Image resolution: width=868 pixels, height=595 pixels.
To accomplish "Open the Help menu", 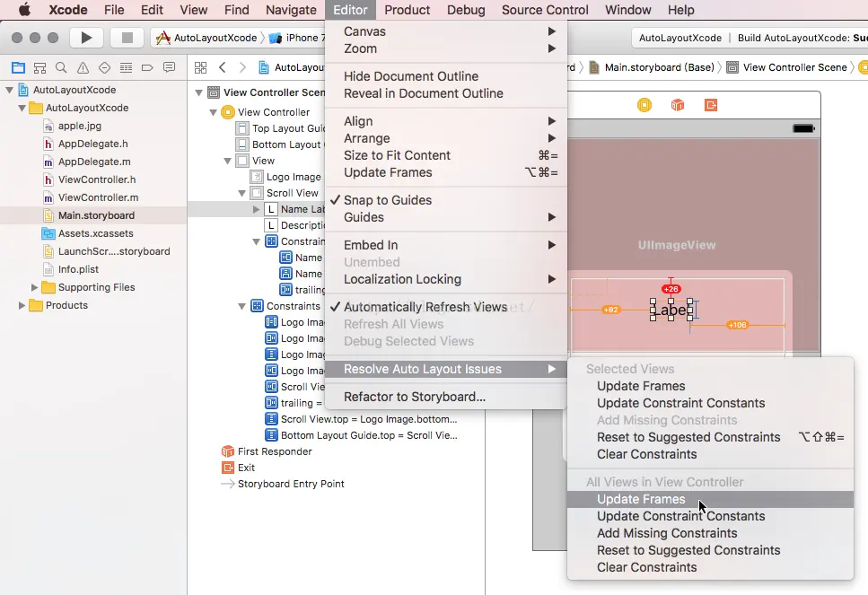I will coord(681,10).
